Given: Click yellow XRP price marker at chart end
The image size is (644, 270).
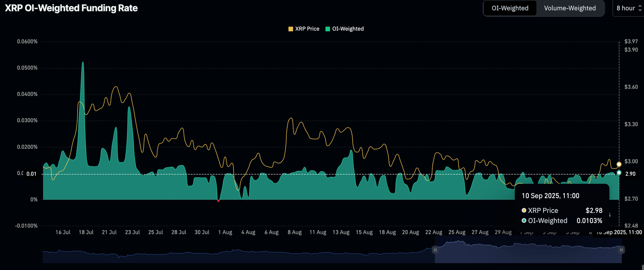Looking at the screenshot, I should click(619, 164).
